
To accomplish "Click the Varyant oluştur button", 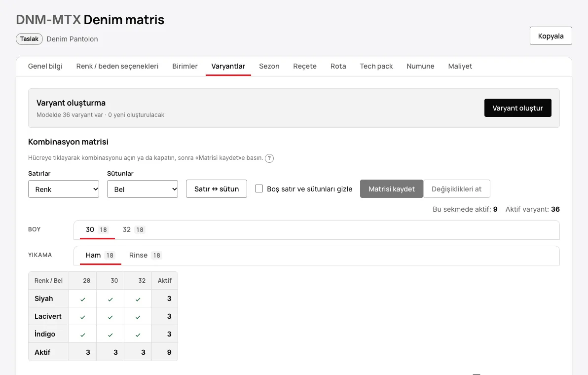I will 518,108.
